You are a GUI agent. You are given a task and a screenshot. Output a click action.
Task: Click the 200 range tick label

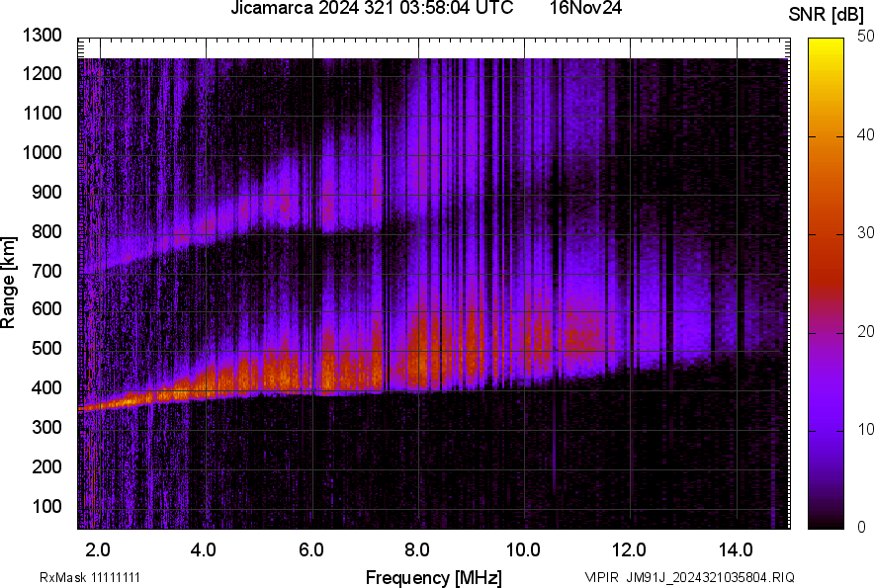(46, 466)
